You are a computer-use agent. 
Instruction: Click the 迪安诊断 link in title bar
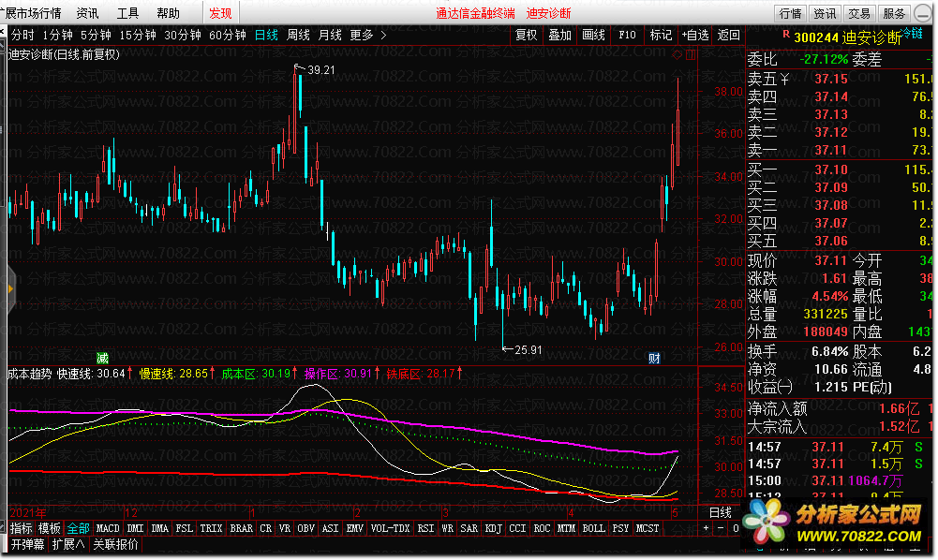(x=548, y=13)
